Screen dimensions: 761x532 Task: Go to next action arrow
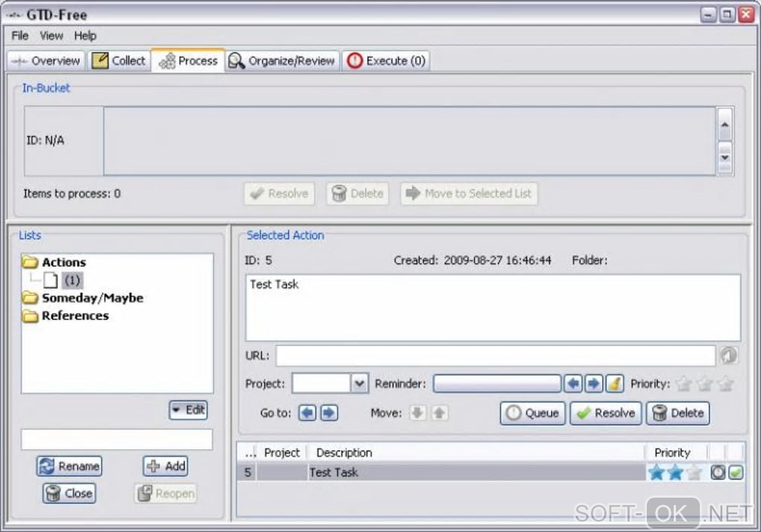tap(329, 413)
